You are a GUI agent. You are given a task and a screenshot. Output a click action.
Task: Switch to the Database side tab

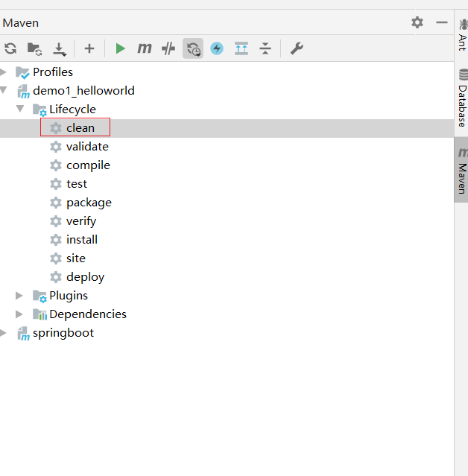coord(462,98)
